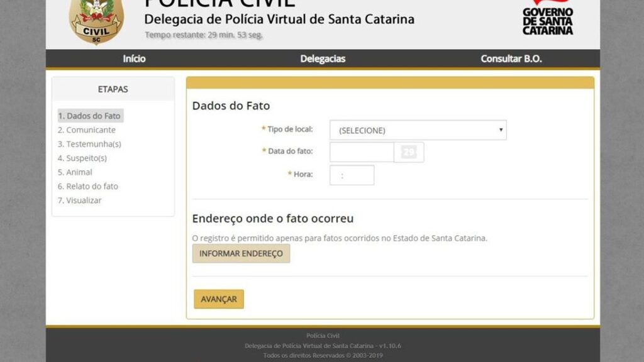
Task: Click into the Hora time field
Action: point(352,175)
